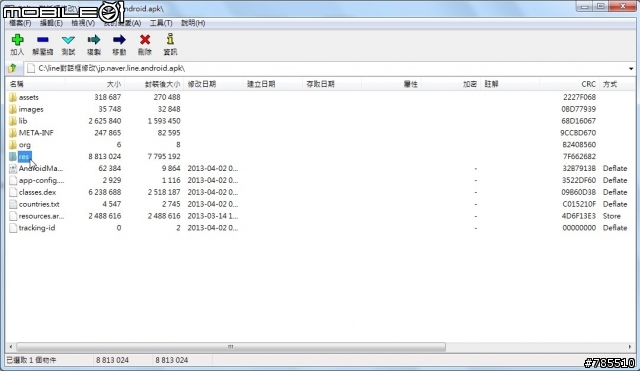Expand the address path dropdown arrow
Screen dimensions: 640x371
631,69
